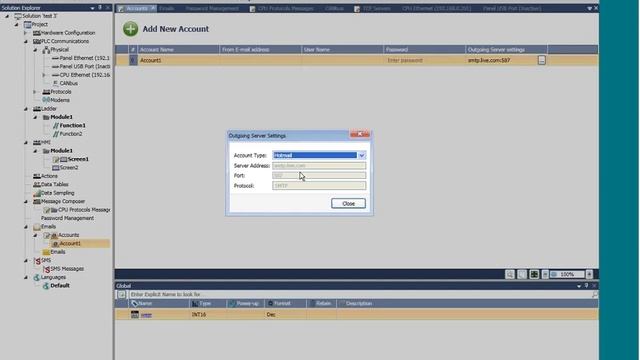
Task: Expand the CPU Ethernet tree node
Action: [44, 75]
